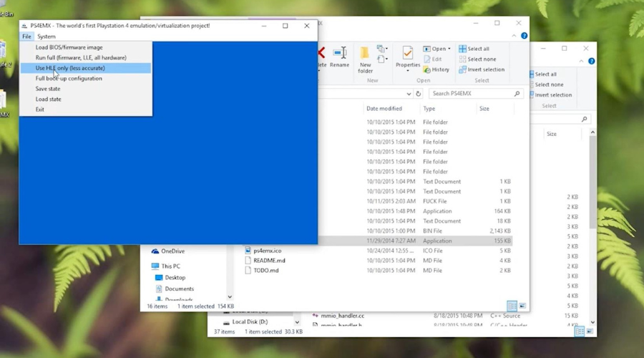The width and height of the screenshot is (644, 358).
Task: Select Run full (firmware, LLE, all hardware)
Action: coord(86,57)
